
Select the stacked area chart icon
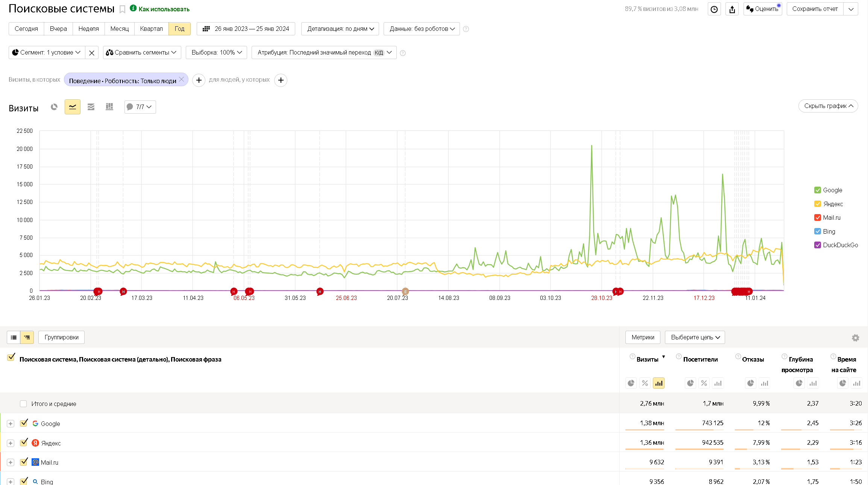coord(91,107)
